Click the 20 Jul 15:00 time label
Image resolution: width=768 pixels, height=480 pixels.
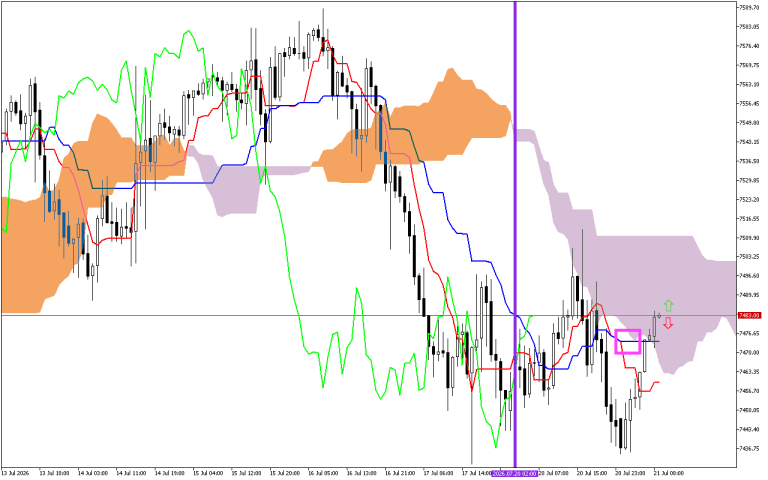[x=593, y=474]
